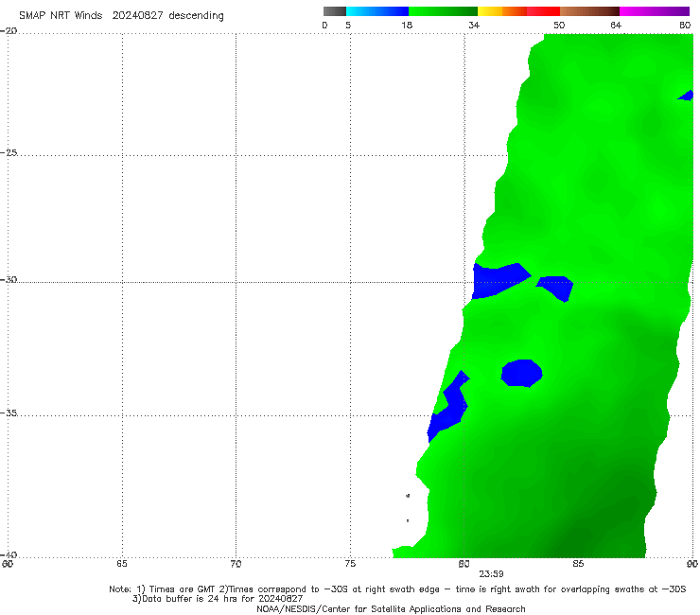Click the color bar label '50'
This screenshot has width=700, height=615.
click(559, 25)
